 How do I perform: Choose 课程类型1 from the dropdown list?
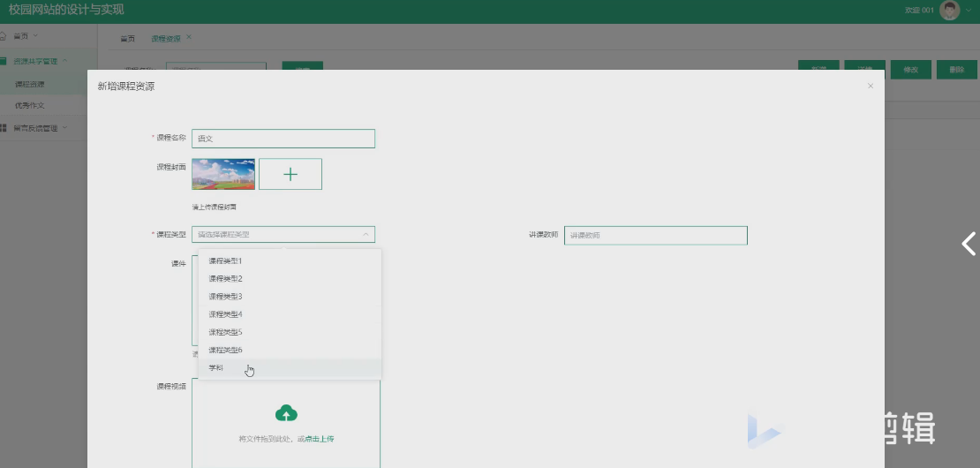[290, 261]
